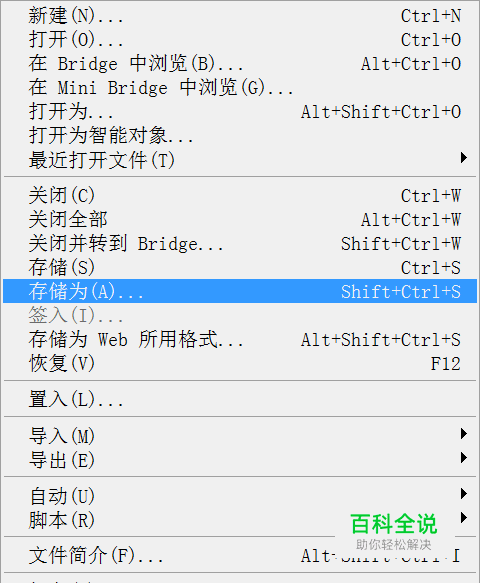
Task: Choose 新建(N)... menu entry
Action: coord(240,16)
